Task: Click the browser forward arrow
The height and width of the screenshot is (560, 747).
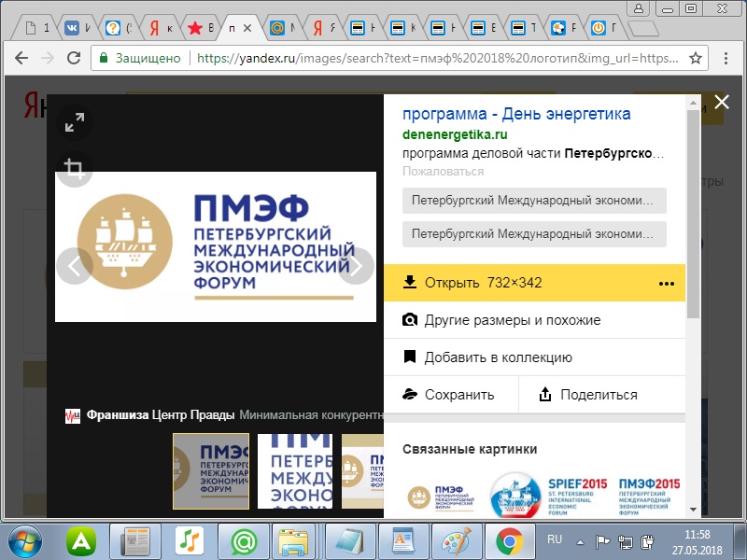Action: [x=48, y=58]
